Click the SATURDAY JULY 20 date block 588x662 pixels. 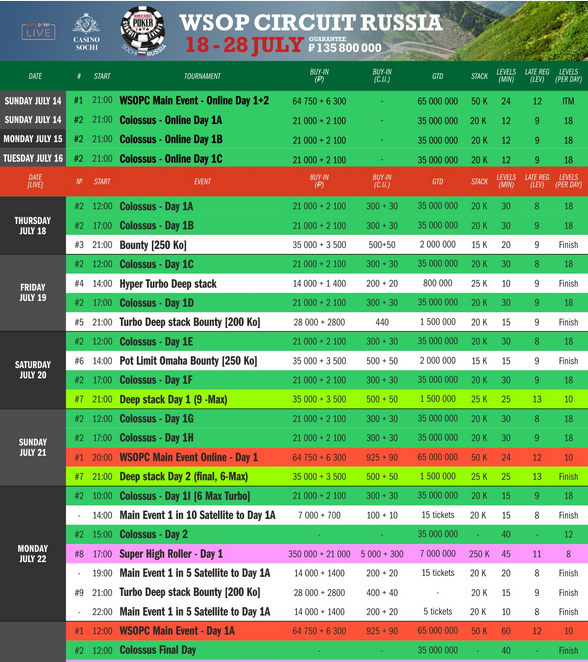pos(33,370)
